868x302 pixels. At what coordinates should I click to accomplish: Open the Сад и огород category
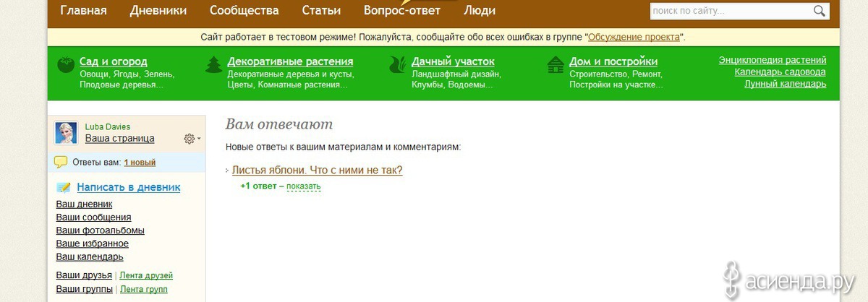tap(114, 61)
